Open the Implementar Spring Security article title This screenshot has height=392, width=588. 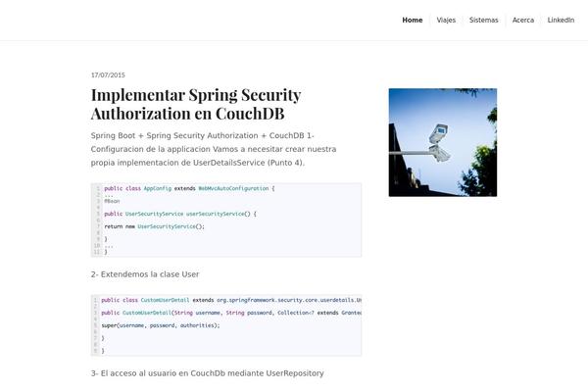(196, 104)
